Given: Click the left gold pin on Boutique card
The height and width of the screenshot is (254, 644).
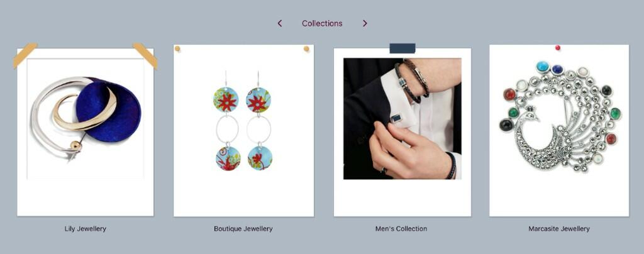Looking at the screenshot, I should 177,49.
